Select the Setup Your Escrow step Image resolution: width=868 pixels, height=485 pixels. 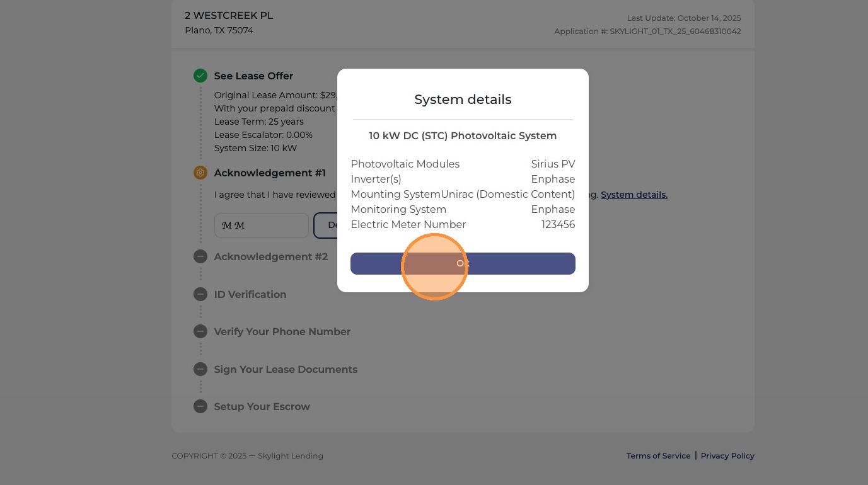click(262, 406)
